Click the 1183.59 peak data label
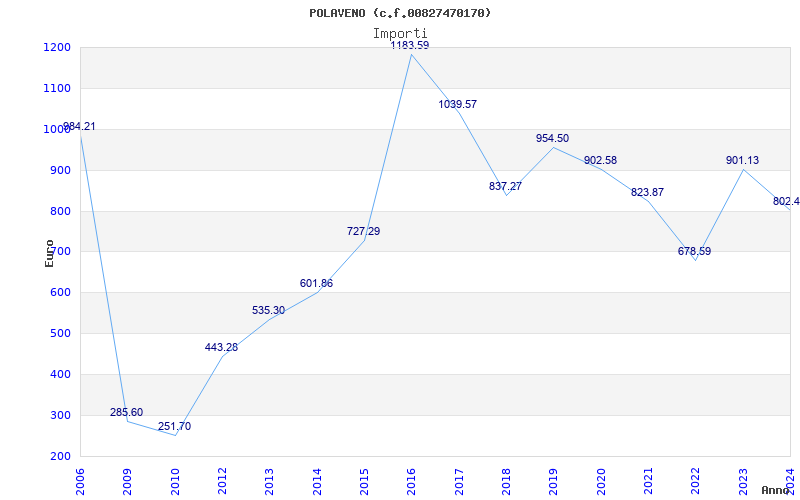Viewport: 800px width, 500px height. (409, 45)
